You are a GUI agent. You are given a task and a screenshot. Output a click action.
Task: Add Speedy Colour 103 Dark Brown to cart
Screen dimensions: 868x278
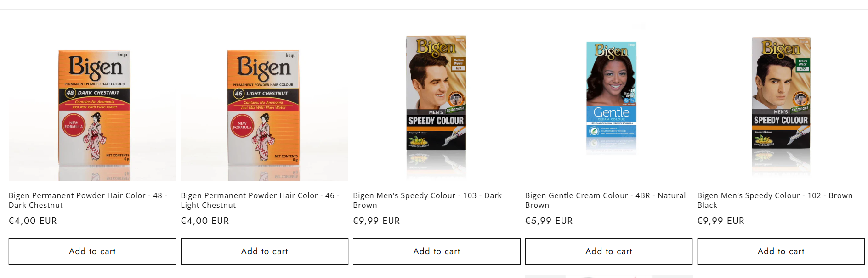(x=437, y=251)
